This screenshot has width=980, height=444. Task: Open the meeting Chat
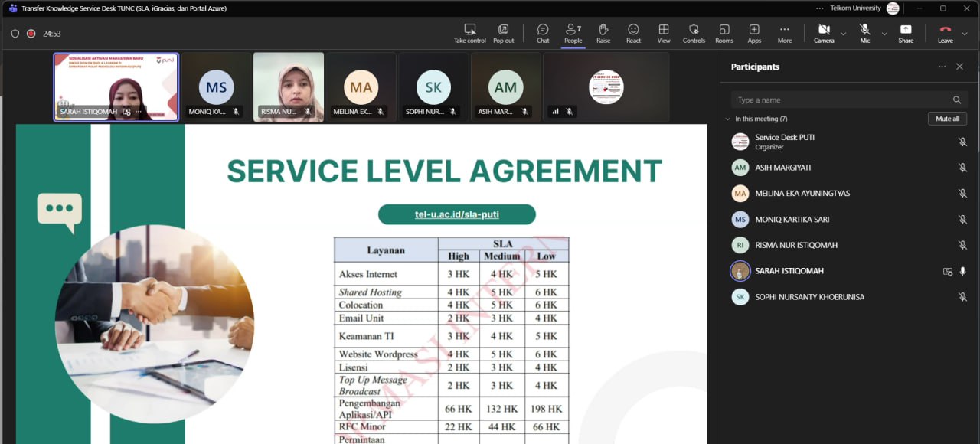tap(543, 33)
